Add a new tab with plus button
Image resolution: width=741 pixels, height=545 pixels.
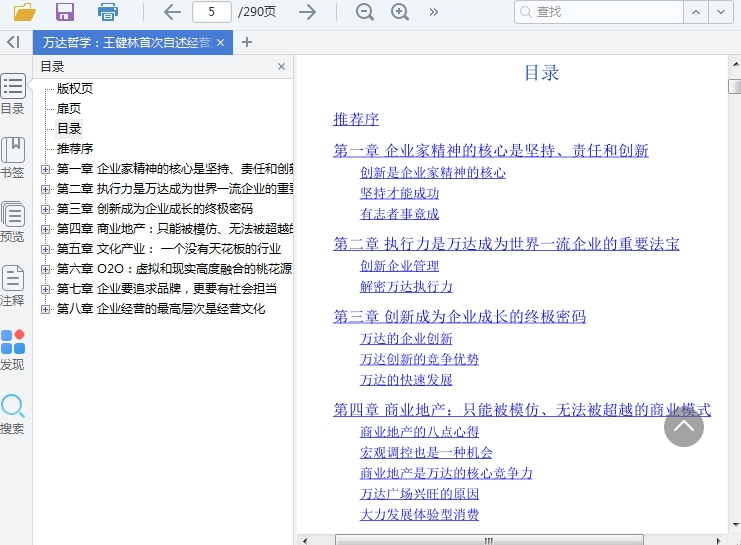pyautogui.click(x=247, y=43)
